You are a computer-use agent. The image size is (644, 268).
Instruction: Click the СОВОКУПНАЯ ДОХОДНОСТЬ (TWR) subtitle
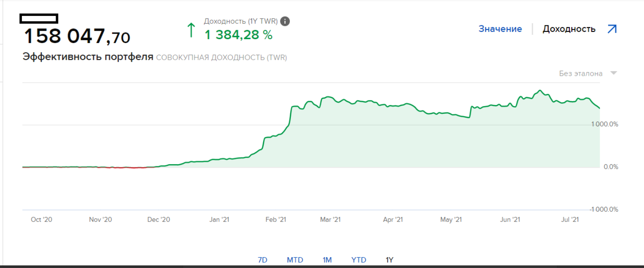(221, 57)
